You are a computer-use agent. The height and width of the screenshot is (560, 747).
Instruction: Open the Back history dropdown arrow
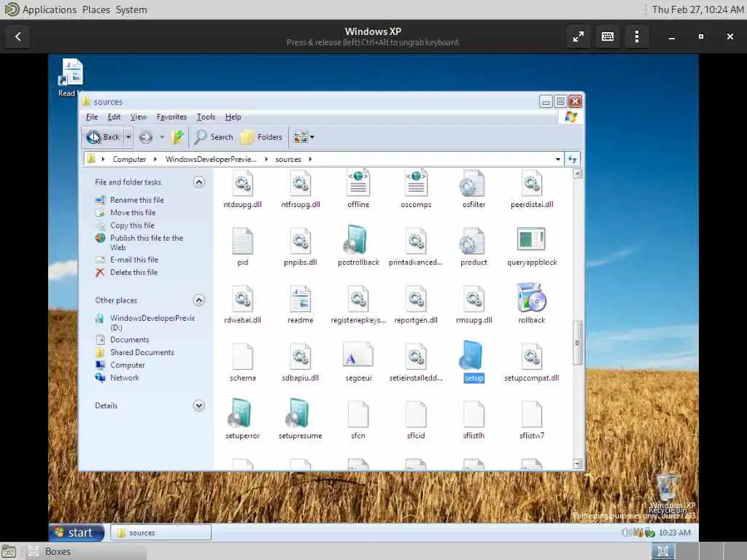[128, 137]
